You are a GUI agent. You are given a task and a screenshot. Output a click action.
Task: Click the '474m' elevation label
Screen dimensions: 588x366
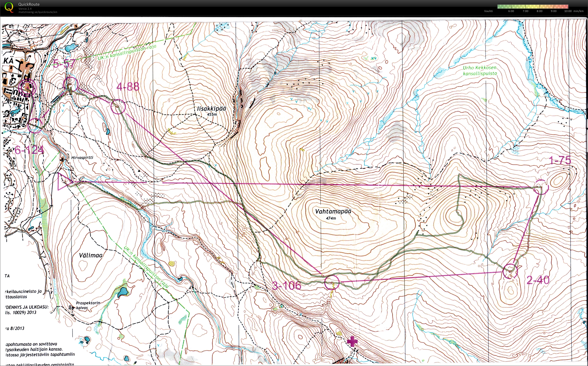[x=331, y=218]
